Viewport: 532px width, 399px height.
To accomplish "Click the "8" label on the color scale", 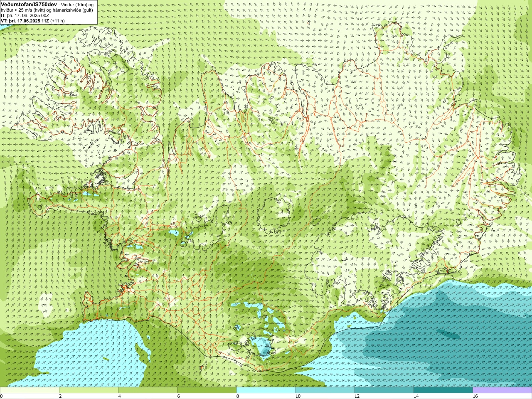I will [x=238, y=396].
